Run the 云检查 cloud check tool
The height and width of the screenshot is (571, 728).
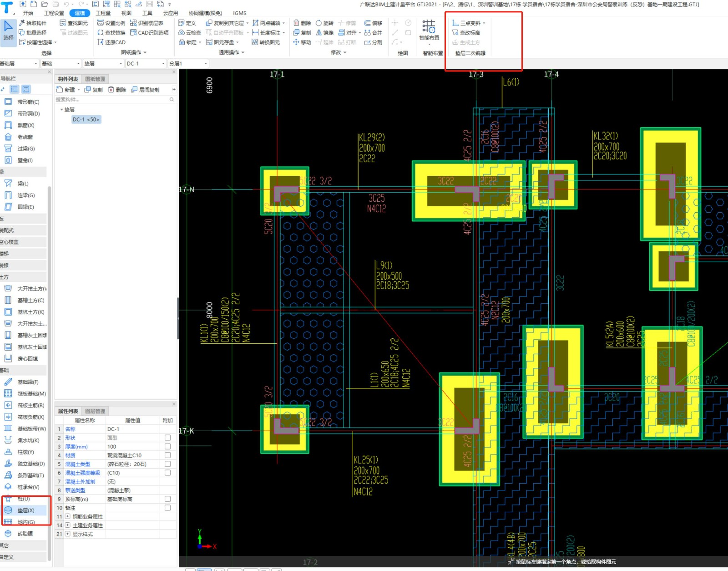[190, 32]
